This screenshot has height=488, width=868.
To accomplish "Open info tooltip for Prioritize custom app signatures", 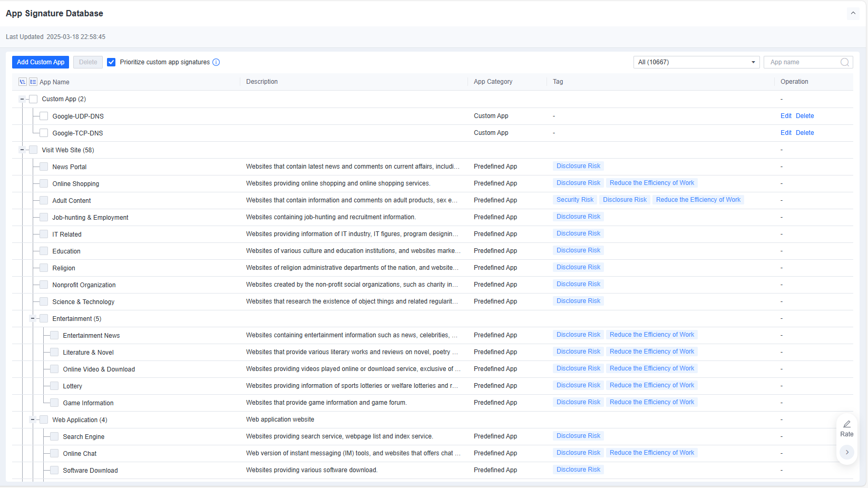I will [x=216, y=62].
